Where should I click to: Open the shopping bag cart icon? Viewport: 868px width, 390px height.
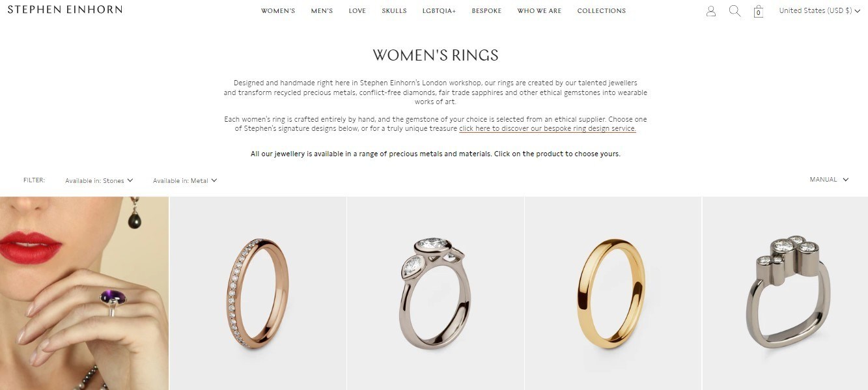click(x=758, y=11)
